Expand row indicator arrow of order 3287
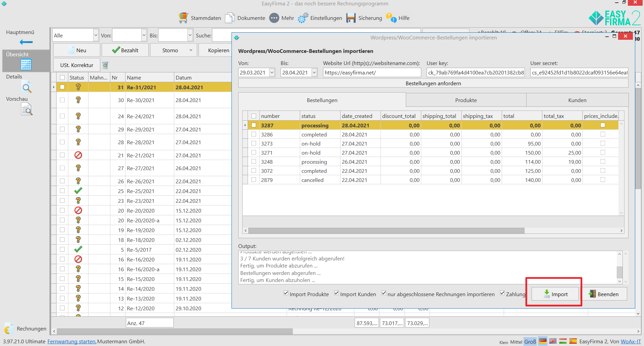 click(x=245, y=125)
